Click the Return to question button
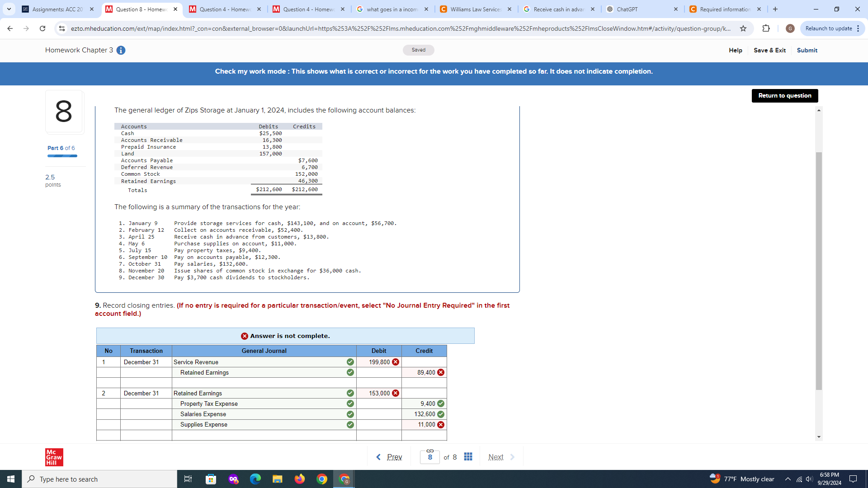 click(x=784, y=95)
